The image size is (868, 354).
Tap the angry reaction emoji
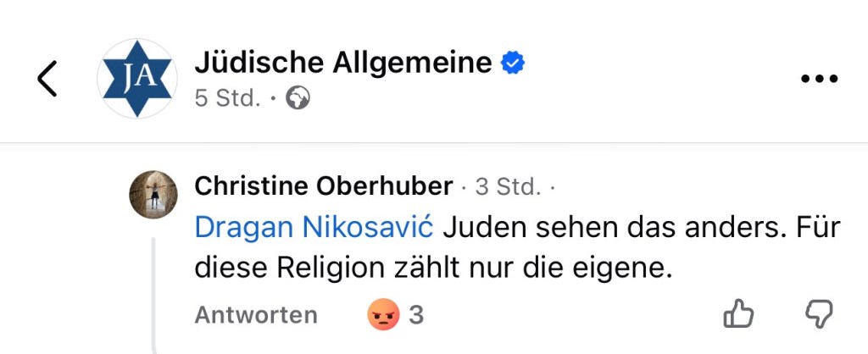383,315
